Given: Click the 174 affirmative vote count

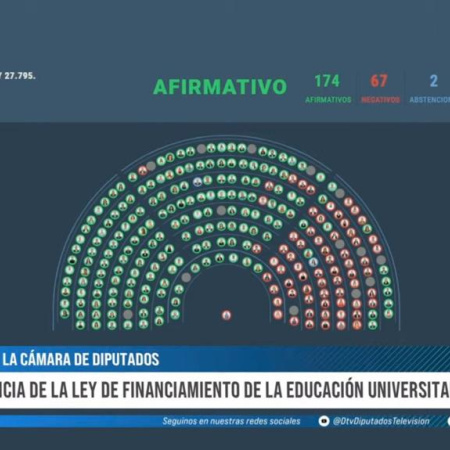Looking at the screenshot, I should click(x=327, y=81).
